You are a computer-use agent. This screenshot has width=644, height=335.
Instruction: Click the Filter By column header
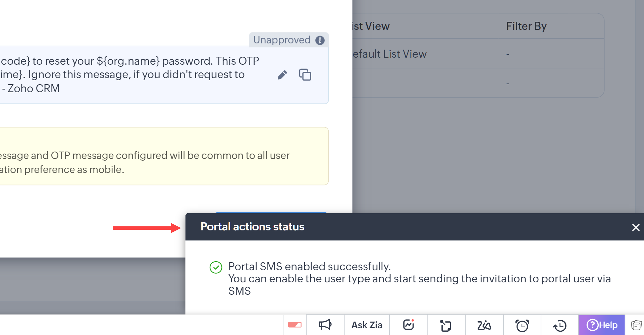526,26
